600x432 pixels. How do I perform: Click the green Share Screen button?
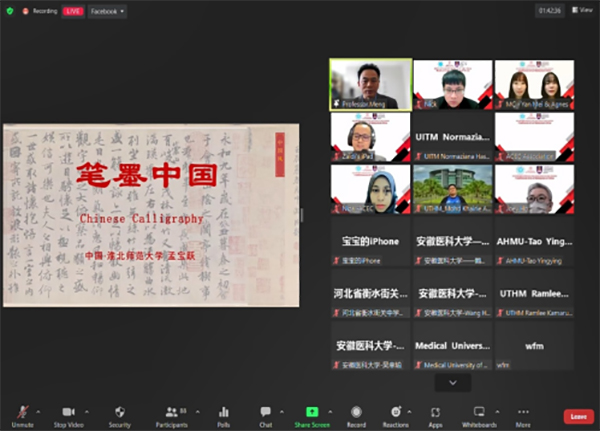tap(312, 416)
